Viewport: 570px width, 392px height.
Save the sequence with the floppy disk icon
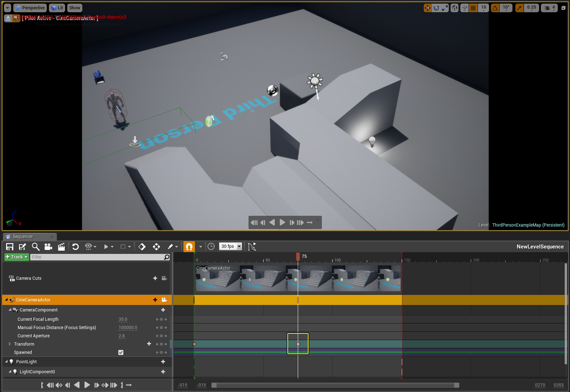point(10,247)
